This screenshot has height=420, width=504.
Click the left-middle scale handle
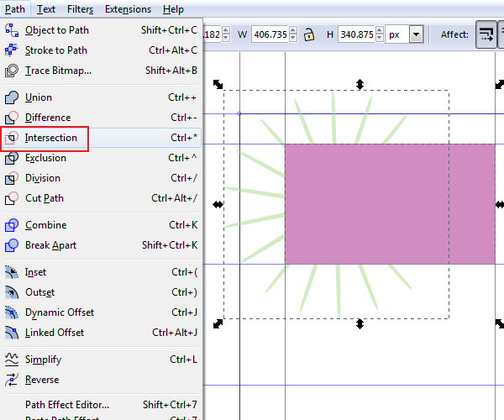(x=218, y=204)
